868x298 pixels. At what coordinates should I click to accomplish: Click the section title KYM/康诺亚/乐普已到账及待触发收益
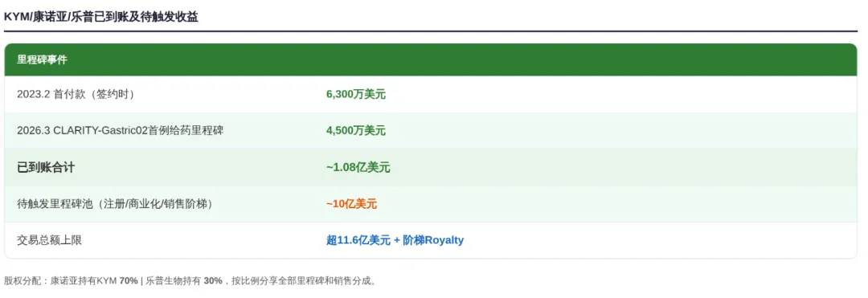[101, 17]
